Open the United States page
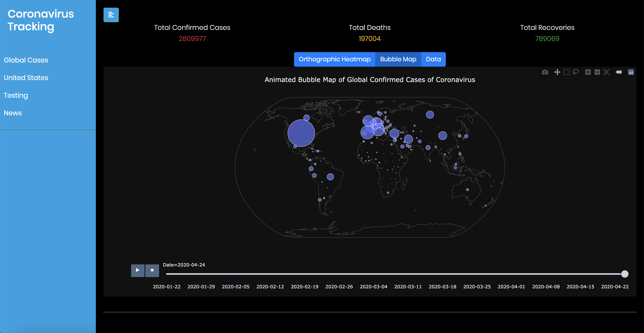 click(x=26, y=78)
